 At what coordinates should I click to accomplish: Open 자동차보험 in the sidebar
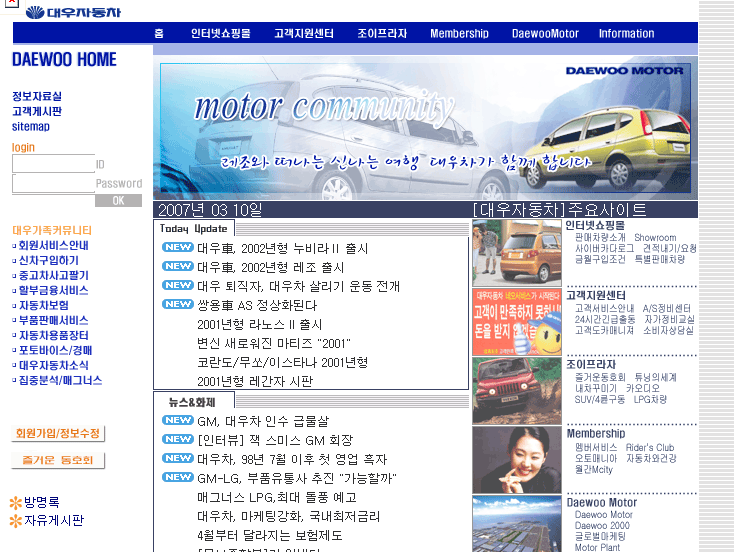pos(44,305)
